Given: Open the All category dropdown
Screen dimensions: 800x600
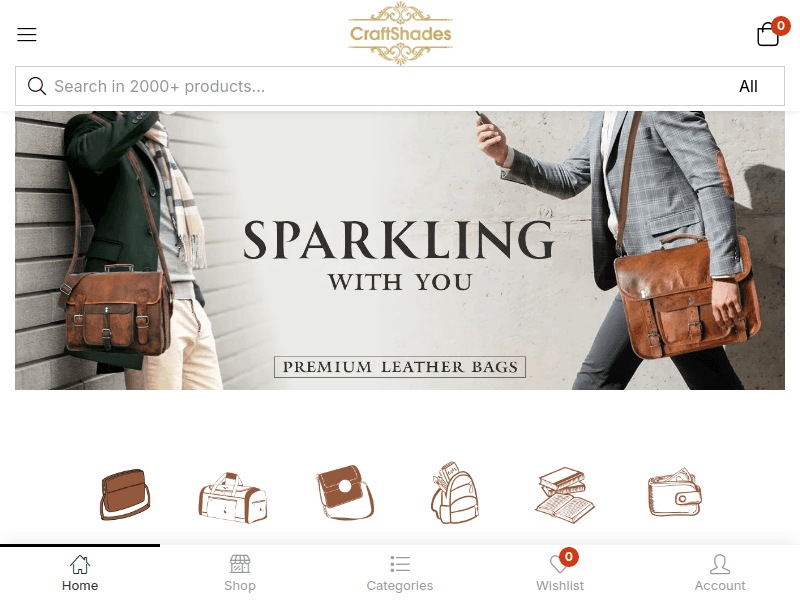Looking at the screenshot, I should pyautogui.click(x=748, y=86).
